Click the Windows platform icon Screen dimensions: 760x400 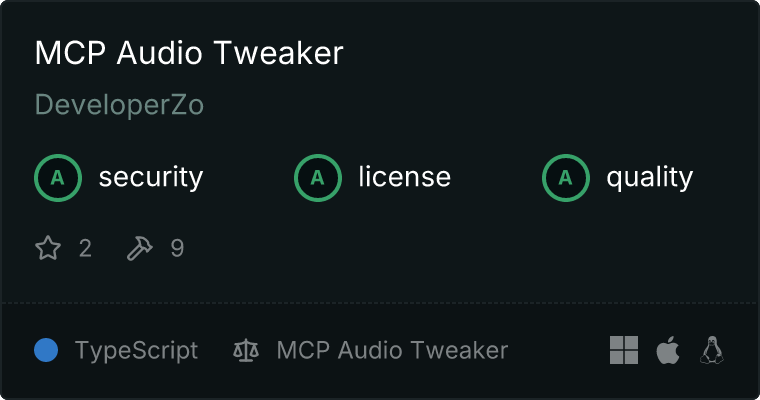point(624,350)
